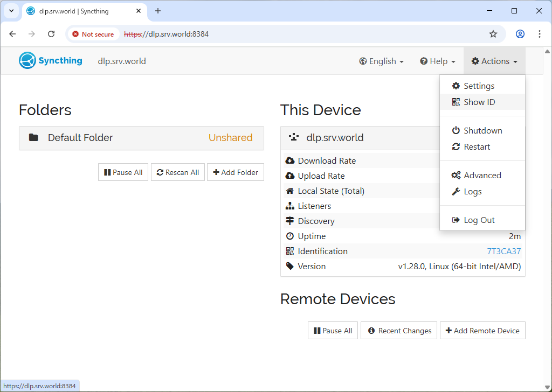
Task: Click the Add Folder button
Action: (x=236, y=172)
